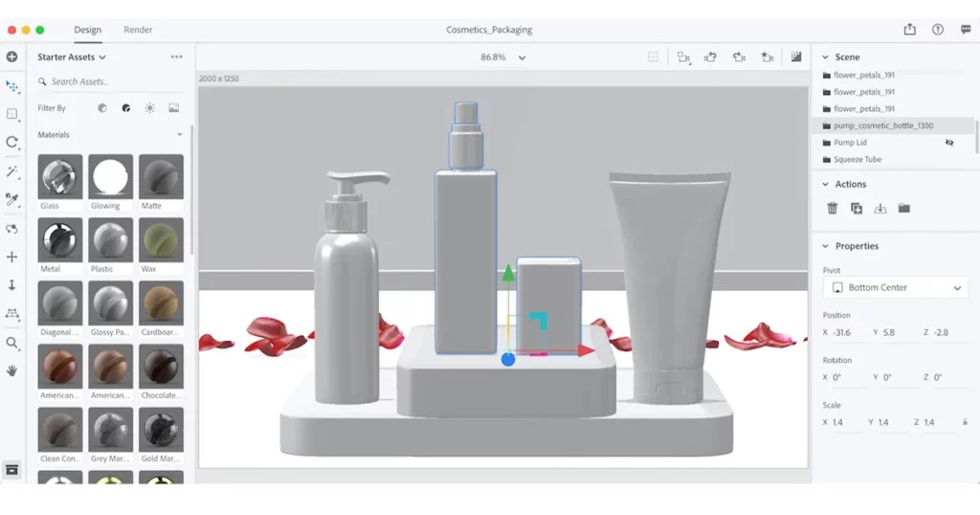Collapse the Properties panel
The width and height of the screenshot is (980, 515).
coord(825,246)
